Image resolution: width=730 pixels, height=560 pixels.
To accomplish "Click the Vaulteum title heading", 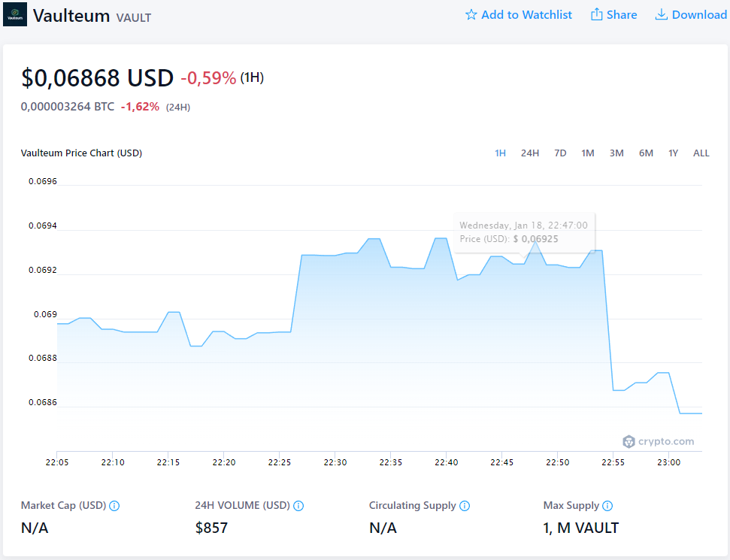I will pos(71,16).
